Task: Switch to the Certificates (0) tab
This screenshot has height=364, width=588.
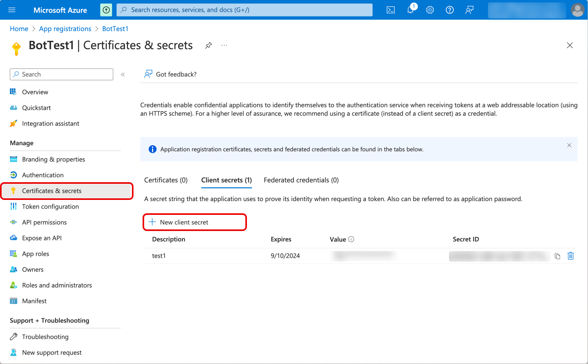Action: [166, 180]
